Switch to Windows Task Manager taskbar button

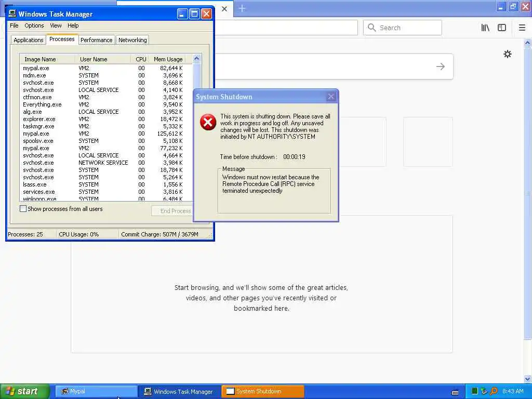[x=180, y=391]
